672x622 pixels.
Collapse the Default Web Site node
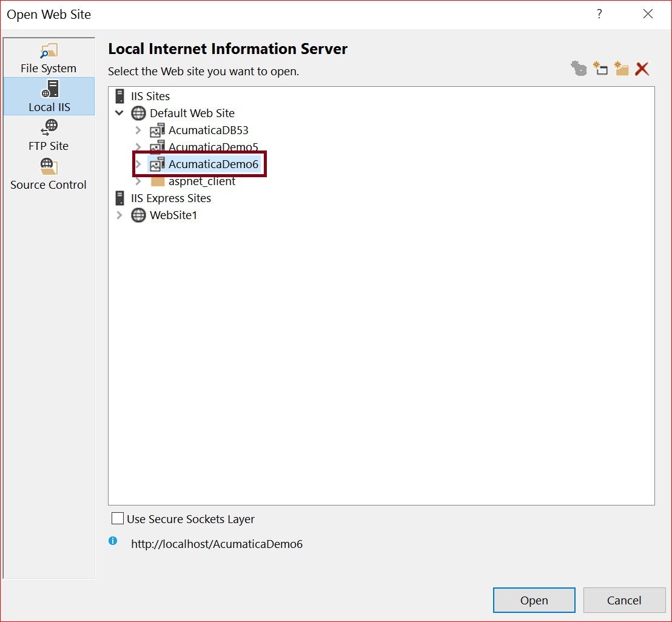(x=119, y=113)
